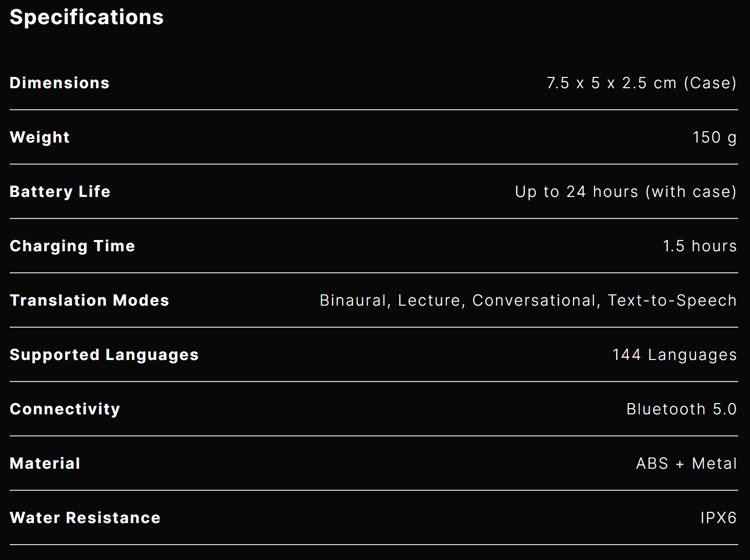Click the Water Resistance label
Image resolution: width=750 pixels, height=560 pixels.
[x=85, y=518]
